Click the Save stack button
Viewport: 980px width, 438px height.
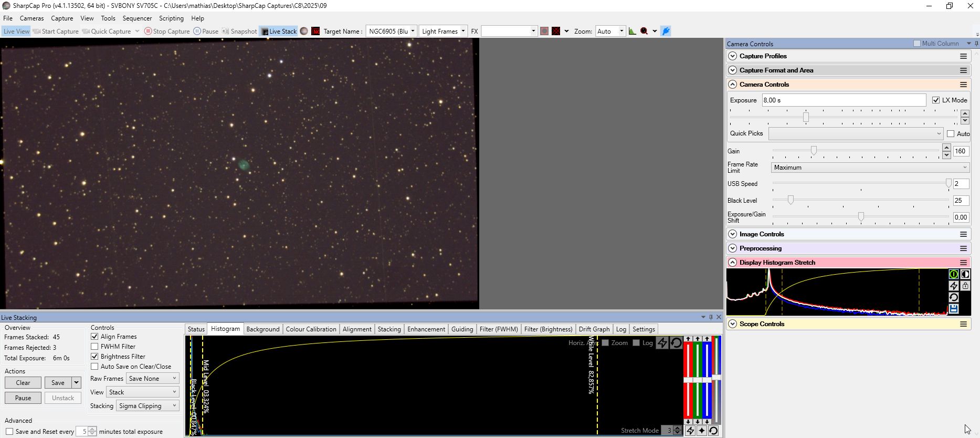58,383
